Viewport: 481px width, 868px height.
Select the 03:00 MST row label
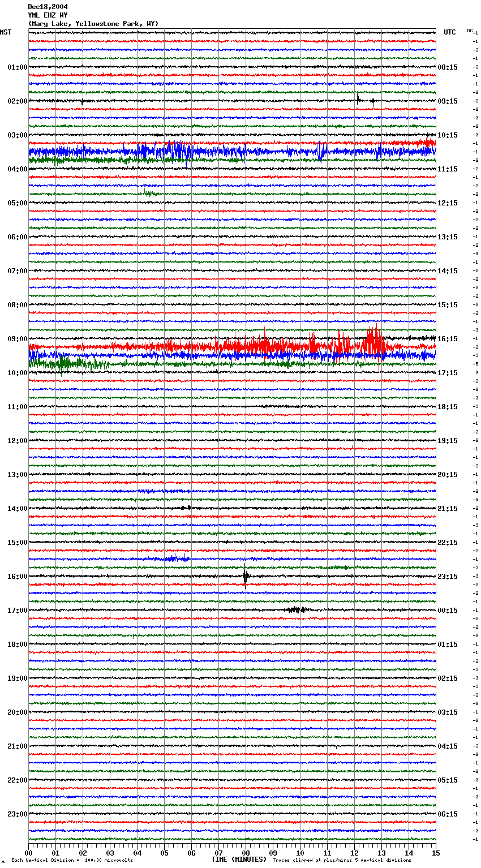(x=17, y=135)
